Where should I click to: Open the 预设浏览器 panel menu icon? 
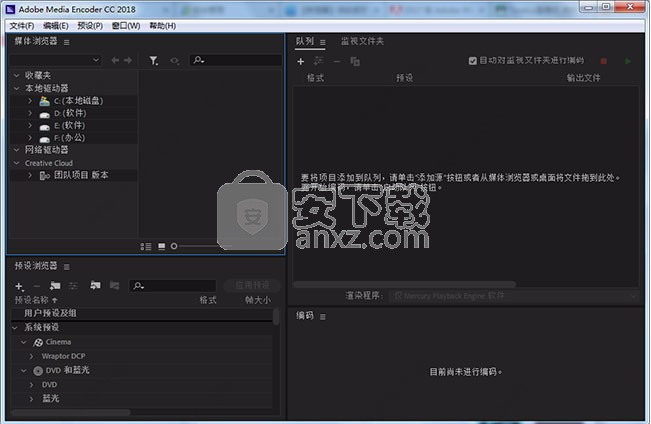[x=66, y=267]
